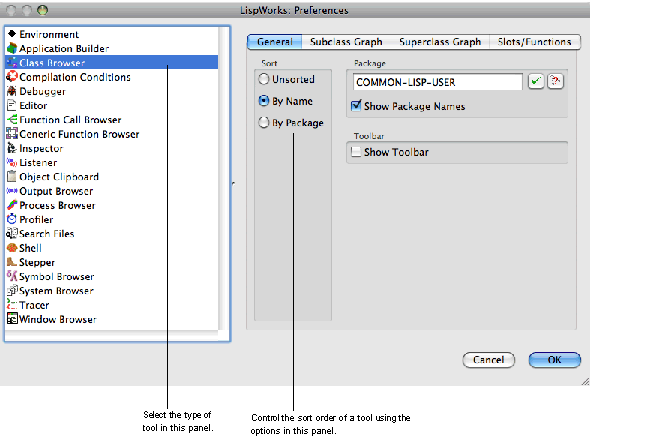This screenshot has width=649, height=445.
Task: Click the Editor document icon
Action: (x=12, y=105)
